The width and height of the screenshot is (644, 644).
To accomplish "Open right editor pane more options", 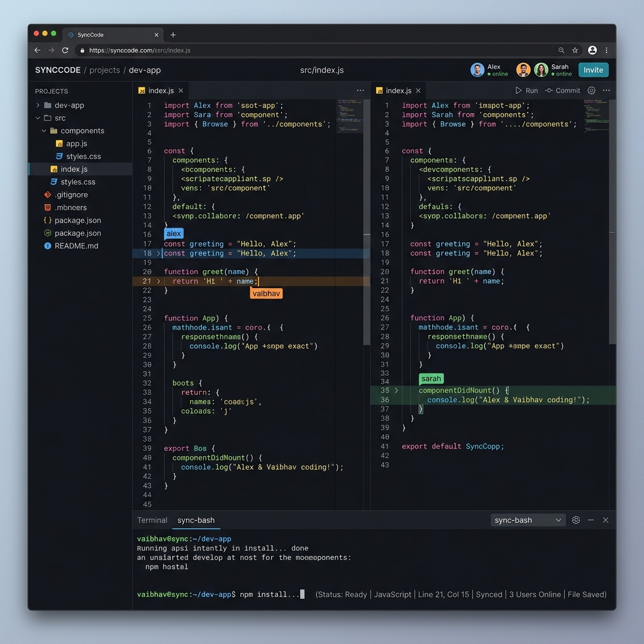I will click(606, 91).
